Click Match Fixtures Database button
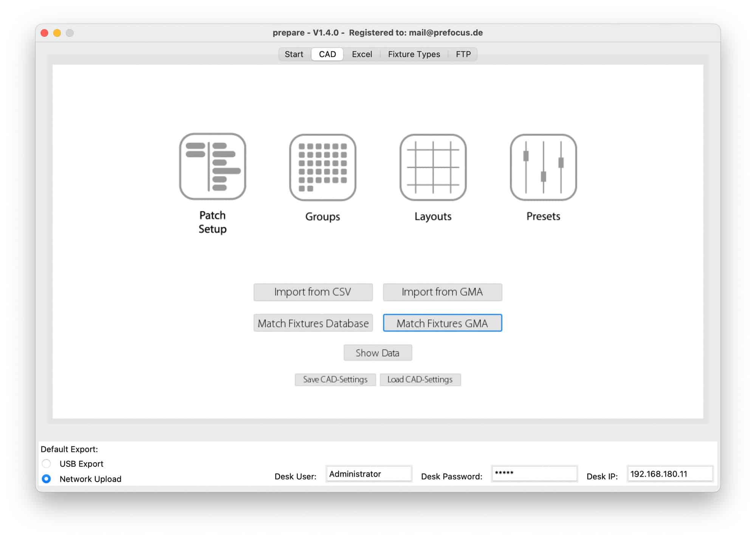 click(313, 323)
